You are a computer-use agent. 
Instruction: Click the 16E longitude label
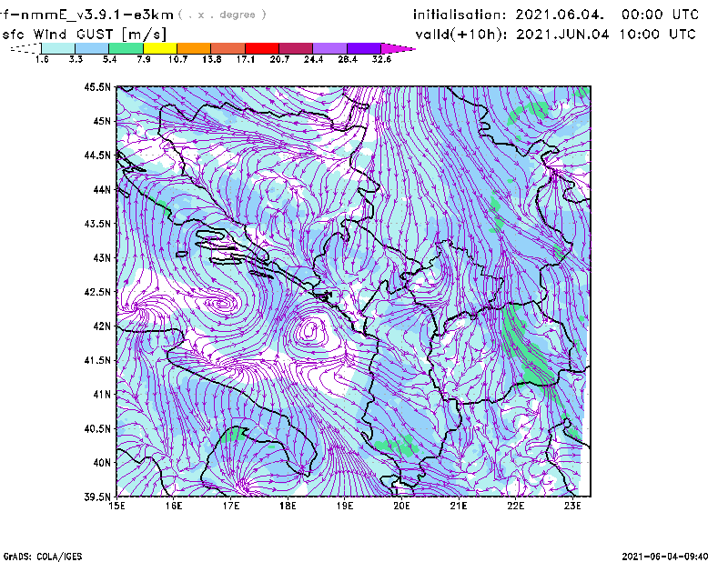[x=174, y=506]
